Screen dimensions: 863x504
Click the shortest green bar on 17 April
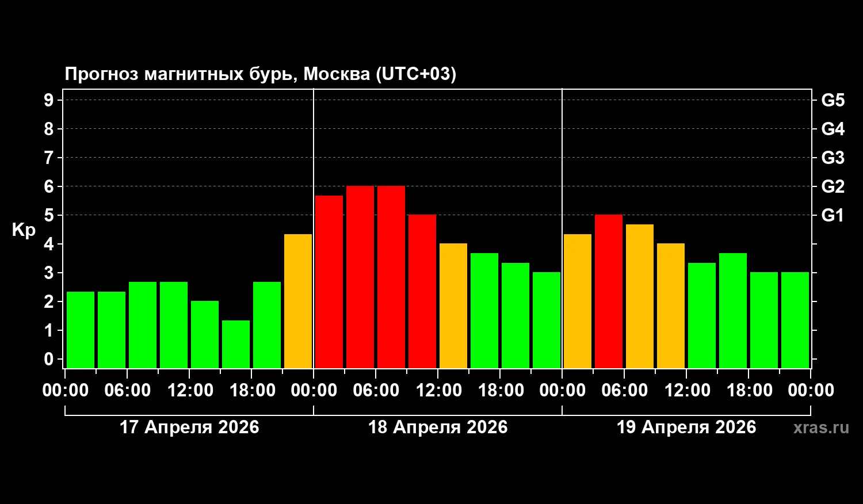(236, 344)
